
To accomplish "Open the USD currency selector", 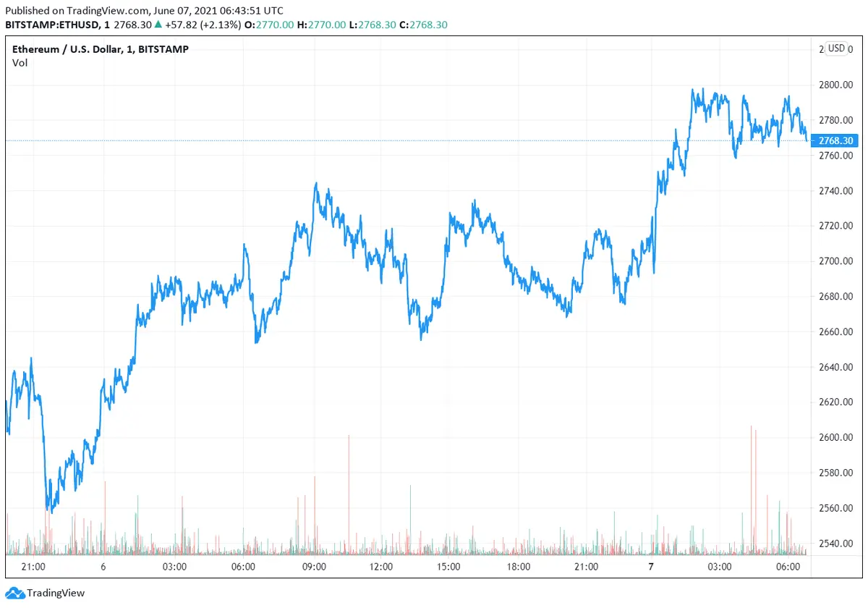I will tap(836, 48).
